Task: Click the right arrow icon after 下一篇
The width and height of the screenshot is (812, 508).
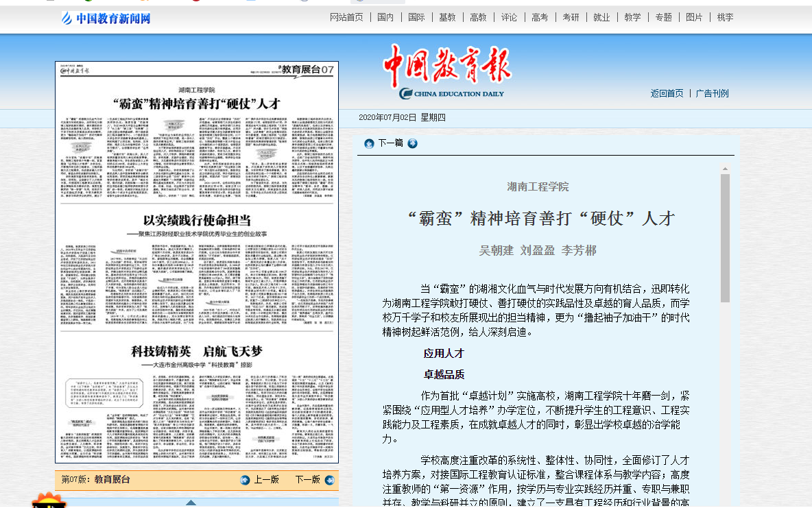Action: 412,143
